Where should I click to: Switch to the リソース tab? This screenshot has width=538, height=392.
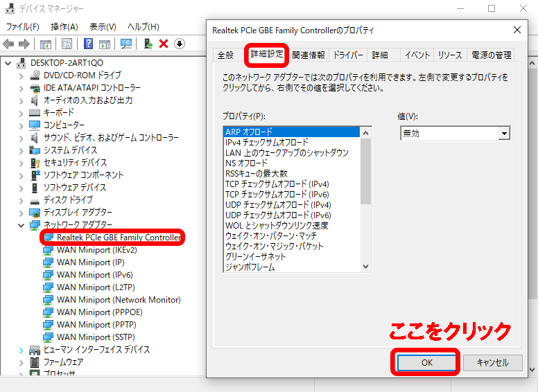(x=450, y=55)
